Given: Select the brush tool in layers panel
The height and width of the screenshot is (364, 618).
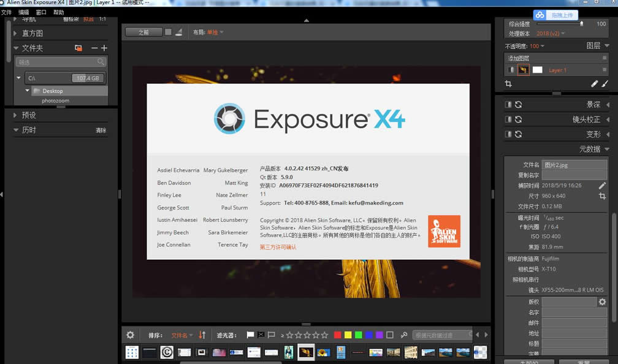Looking at the screenshot, I should point(605,83).
